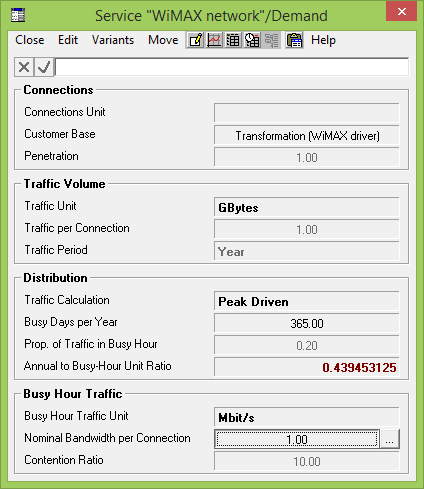Click the 'Contention Ratio' label
Viewport: 424px width, 489px height.
click(64, 460)
